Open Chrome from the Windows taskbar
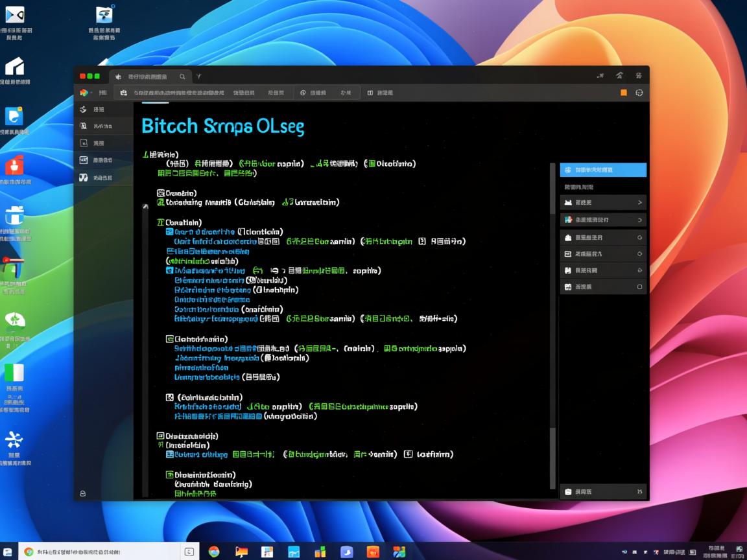 (214, 552)
